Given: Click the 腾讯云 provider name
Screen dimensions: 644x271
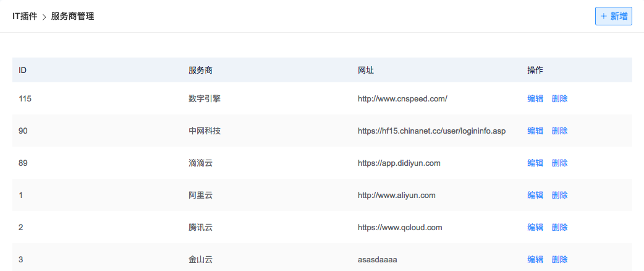Looking at the screenshot, I should pyautogui.click(x=200, y=227).
